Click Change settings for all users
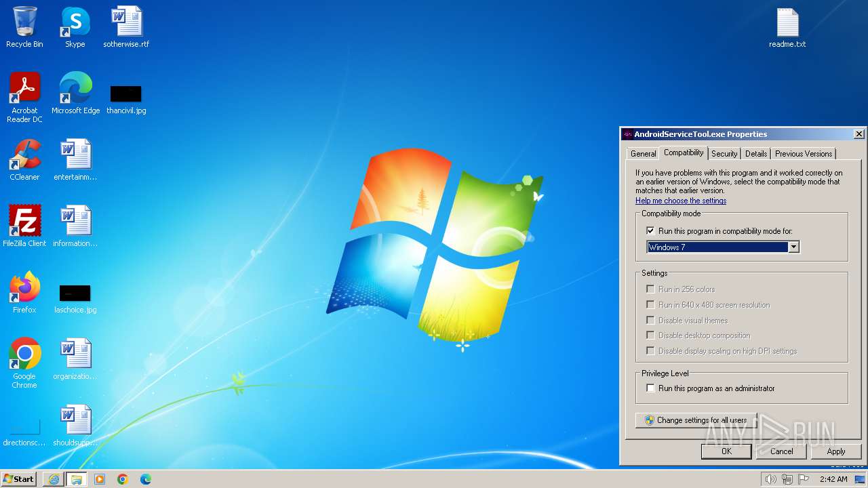This screenshot has width=868, height=488. pos(696,420)
